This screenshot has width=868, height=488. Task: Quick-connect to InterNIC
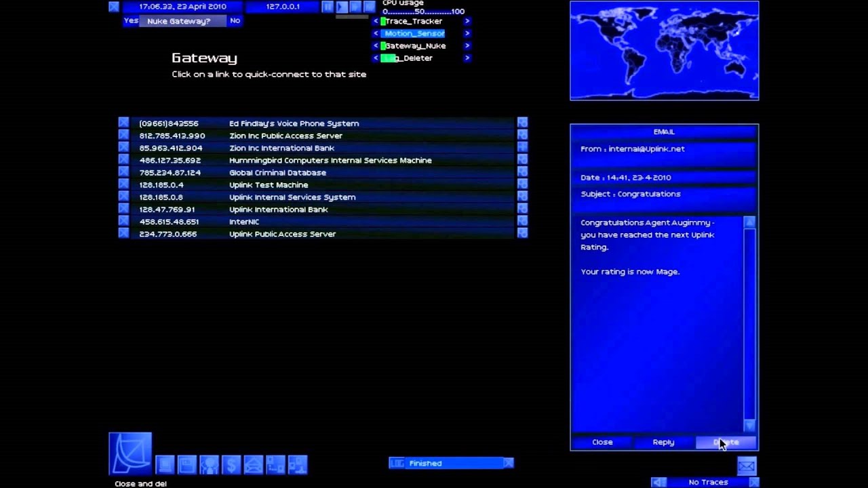pos(323,221)
